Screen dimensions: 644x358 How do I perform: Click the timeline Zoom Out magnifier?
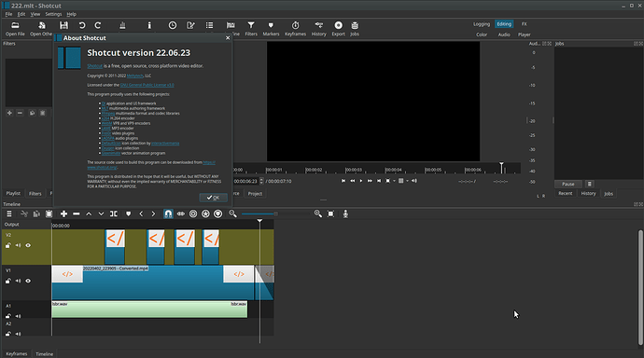tap(233, 213)
